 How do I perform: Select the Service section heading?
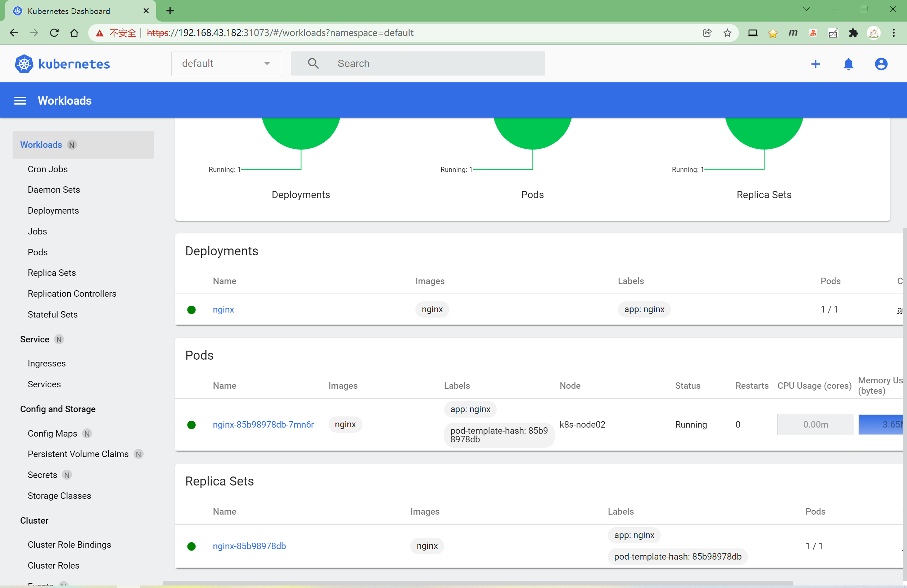(35, 339)
